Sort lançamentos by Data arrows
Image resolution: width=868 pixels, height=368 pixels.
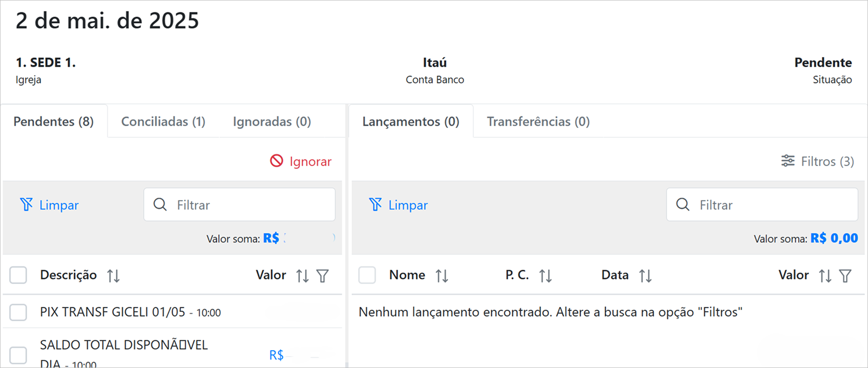[x=645, y=276]
